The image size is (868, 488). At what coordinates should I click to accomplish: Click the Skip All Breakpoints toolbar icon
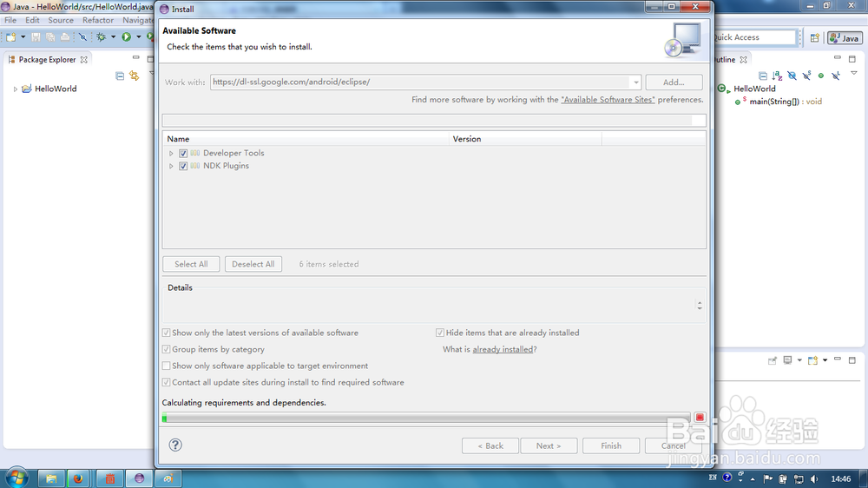82,37
